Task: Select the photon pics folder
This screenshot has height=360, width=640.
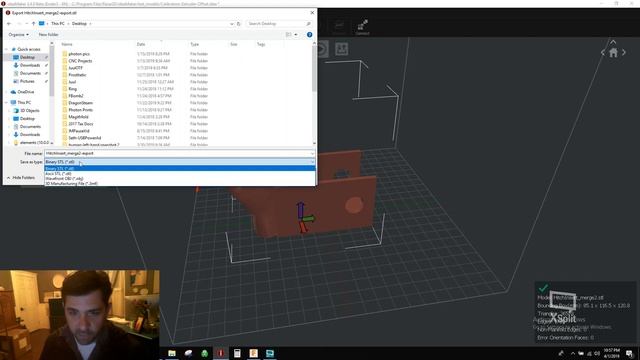Action: [79, 54]
